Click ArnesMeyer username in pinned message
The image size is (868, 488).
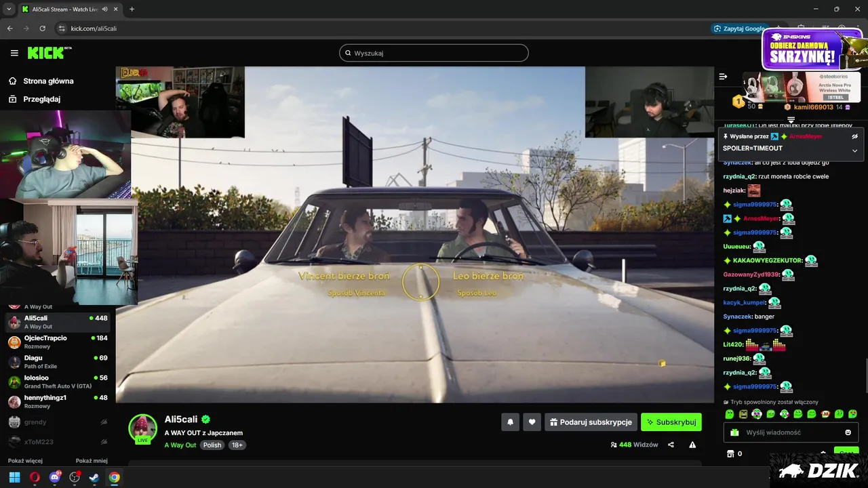(x=806, y=136)
